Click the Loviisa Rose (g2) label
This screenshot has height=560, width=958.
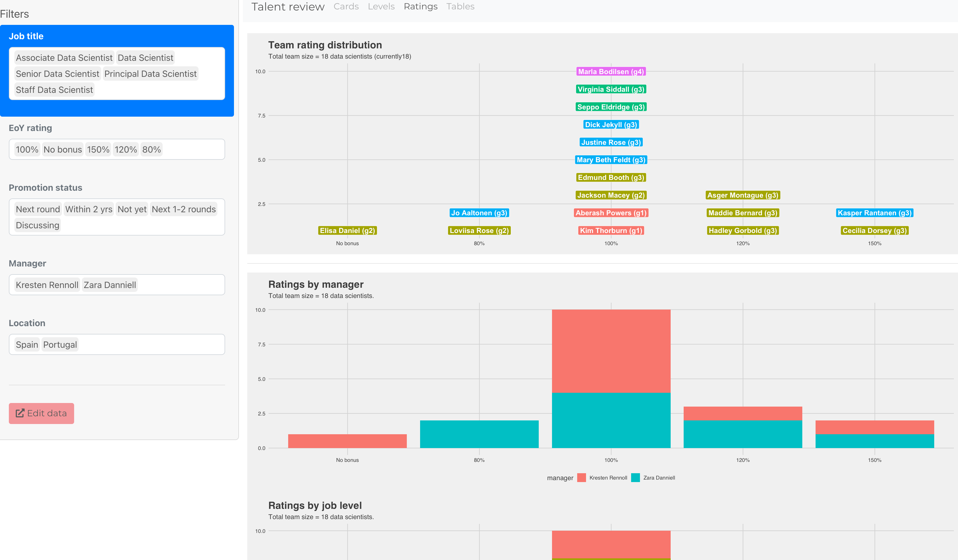coord(479,230)
